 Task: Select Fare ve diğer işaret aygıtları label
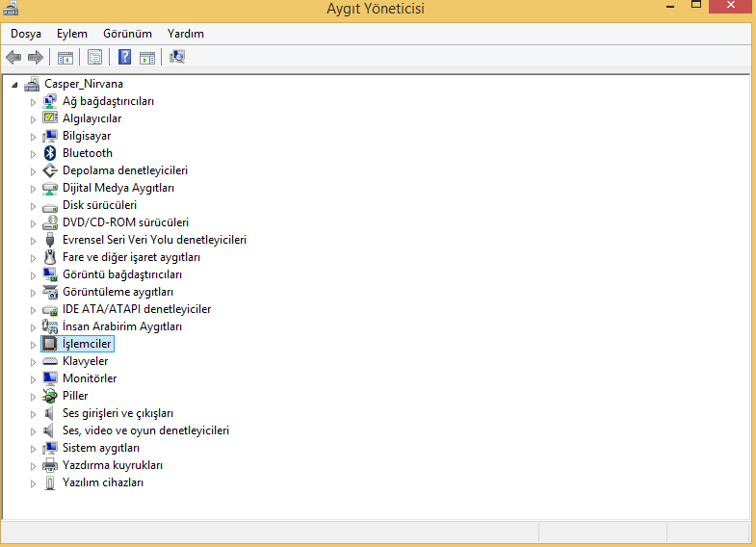coord(131,257)
